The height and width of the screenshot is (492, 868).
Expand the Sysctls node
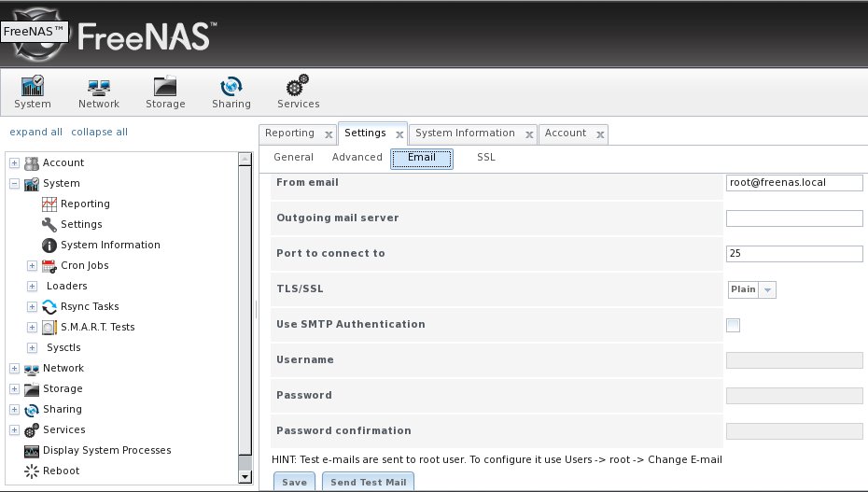[x=32, y=347]
